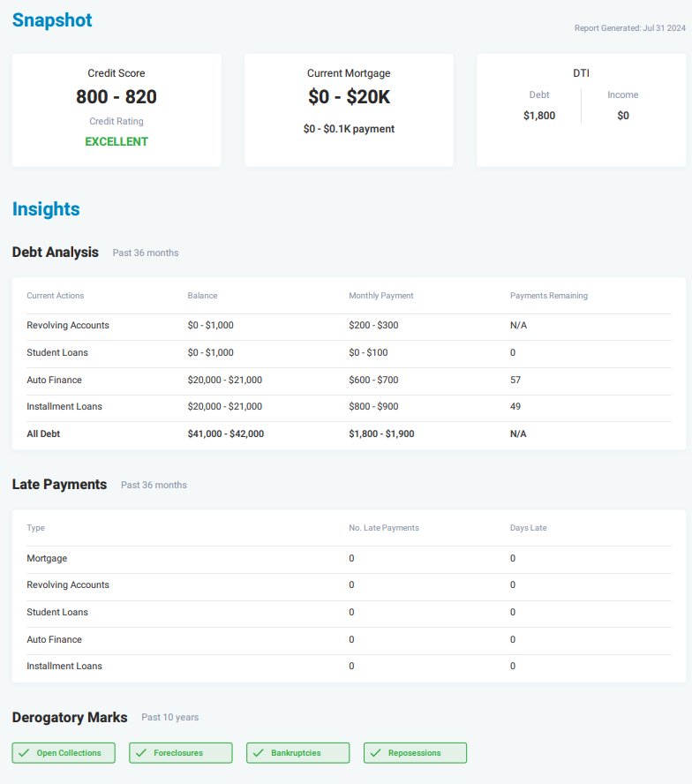692x784 pixels.
Task: Click Student Loans monthly payment '$0 - $100'
Action: click(368, 352)
